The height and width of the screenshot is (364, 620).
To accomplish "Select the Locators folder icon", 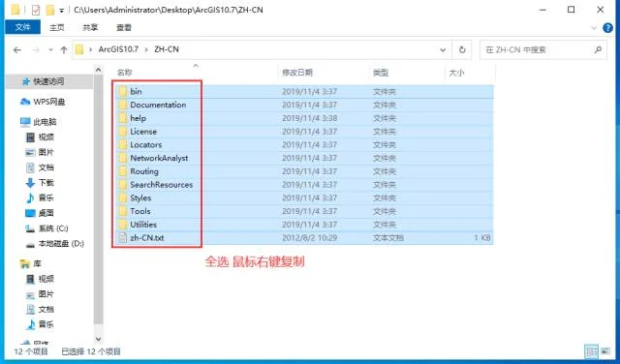I will (123, 144).
